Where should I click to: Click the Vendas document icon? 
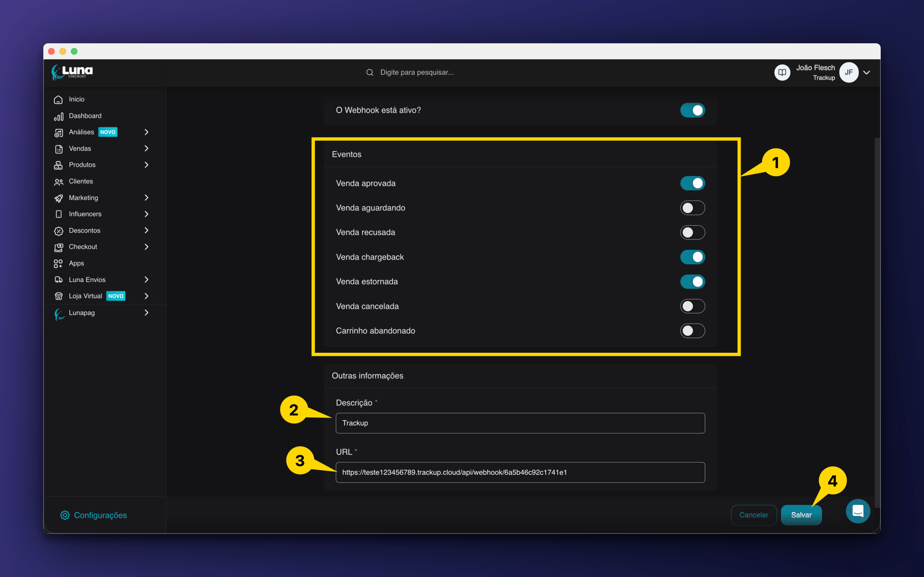tap(58, 149)
